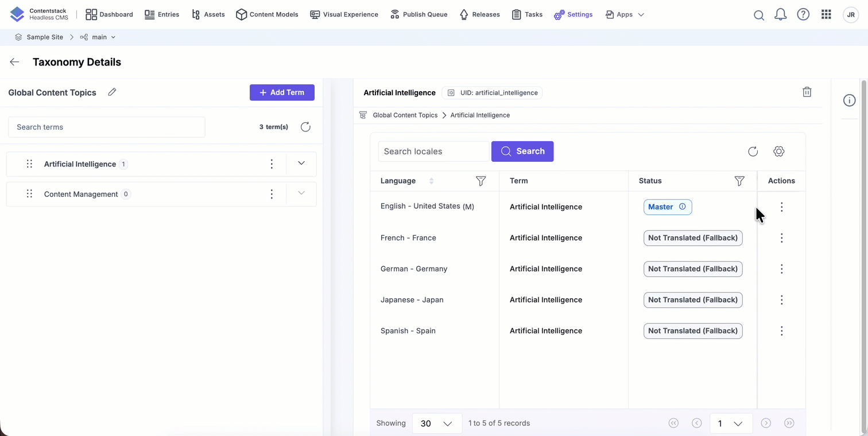Open the JR user avatar menu
The height and width of the screenshot is (436, 868).
pyautogui.click(x=851, y=15)
